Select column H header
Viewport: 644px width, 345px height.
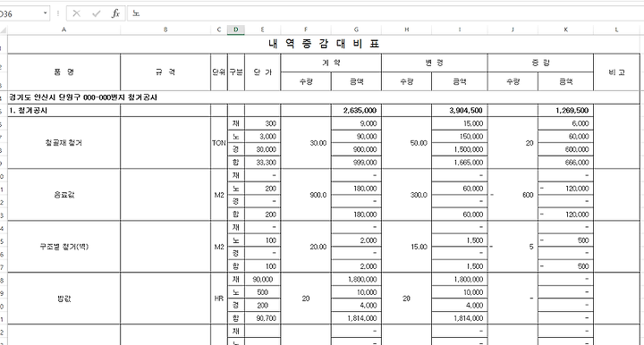point(406,29)
